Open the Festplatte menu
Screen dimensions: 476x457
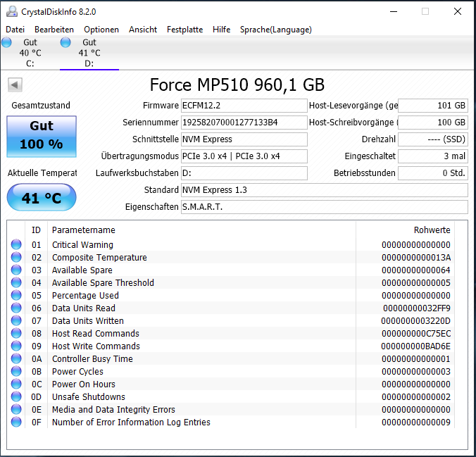point(184,30)
